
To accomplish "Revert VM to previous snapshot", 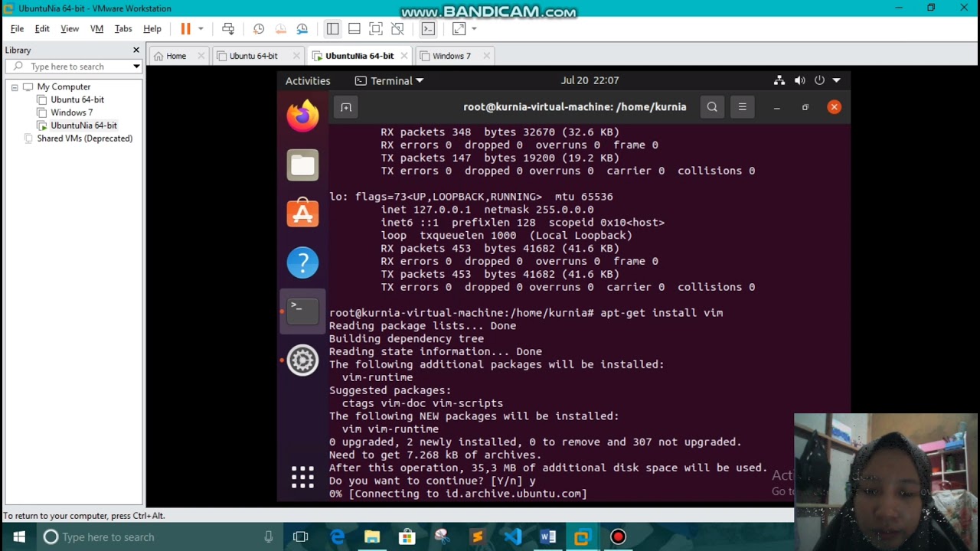I will click(280, 28).
